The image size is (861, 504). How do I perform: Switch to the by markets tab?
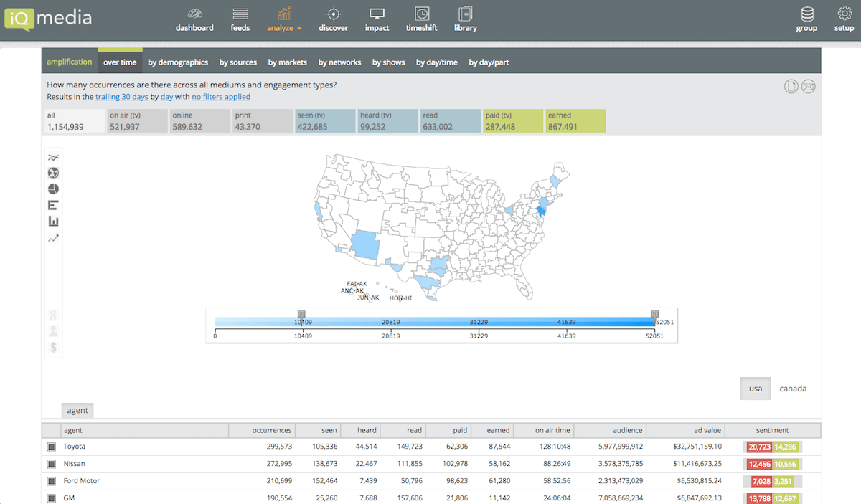point(288,62)
